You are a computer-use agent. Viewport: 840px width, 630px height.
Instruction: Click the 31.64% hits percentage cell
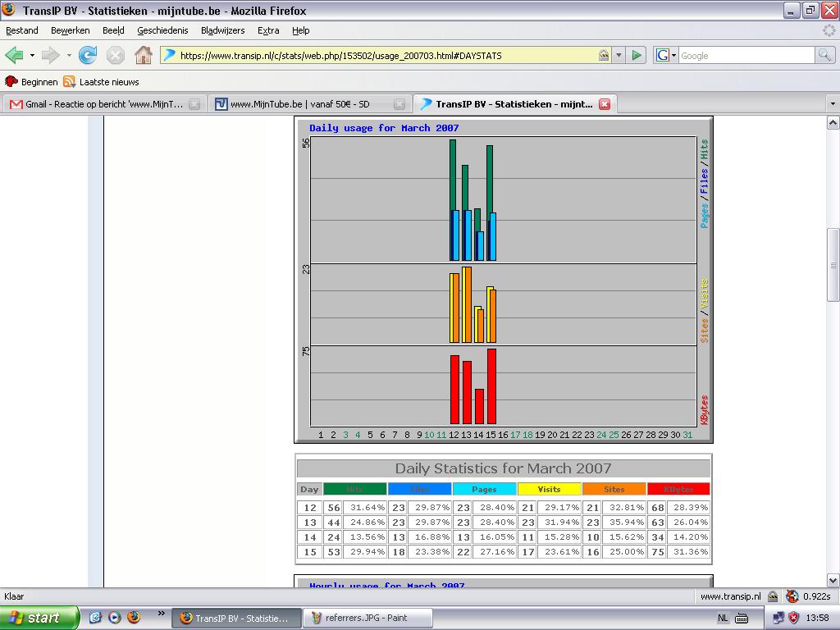[x=365, y=508]
